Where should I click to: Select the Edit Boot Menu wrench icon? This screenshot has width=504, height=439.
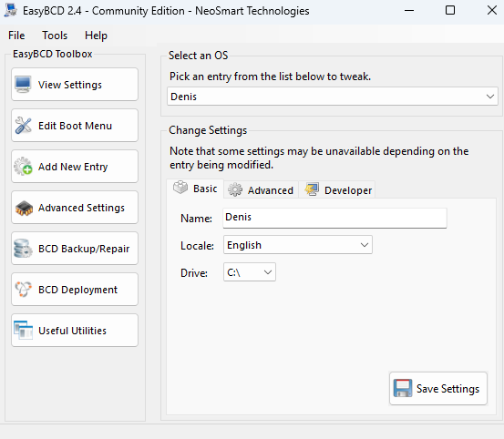[x=23, y=126]
